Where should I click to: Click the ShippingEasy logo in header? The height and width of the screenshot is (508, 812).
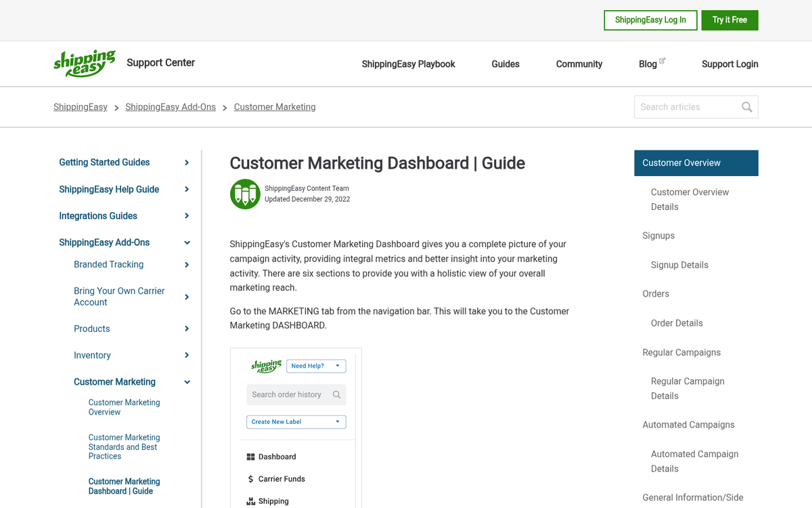pos(85,64)
